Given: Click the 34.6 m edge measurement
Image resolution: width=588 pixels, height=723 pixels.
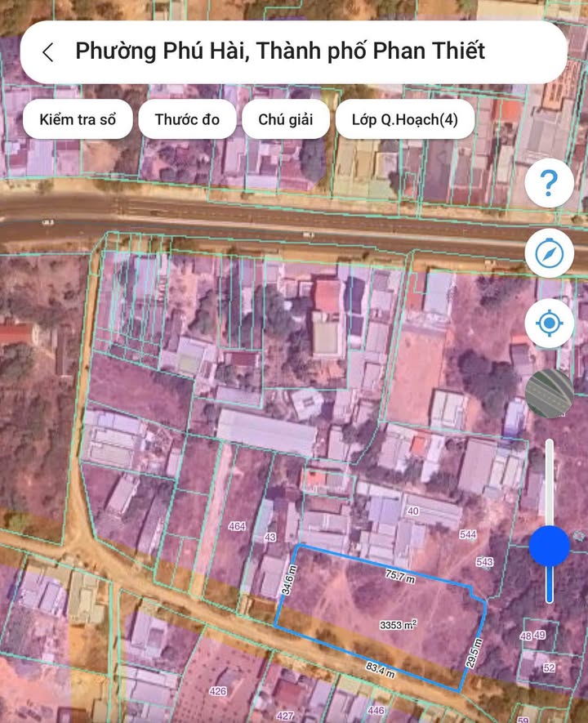Looking at the screenshot, I should coord(289,580).
